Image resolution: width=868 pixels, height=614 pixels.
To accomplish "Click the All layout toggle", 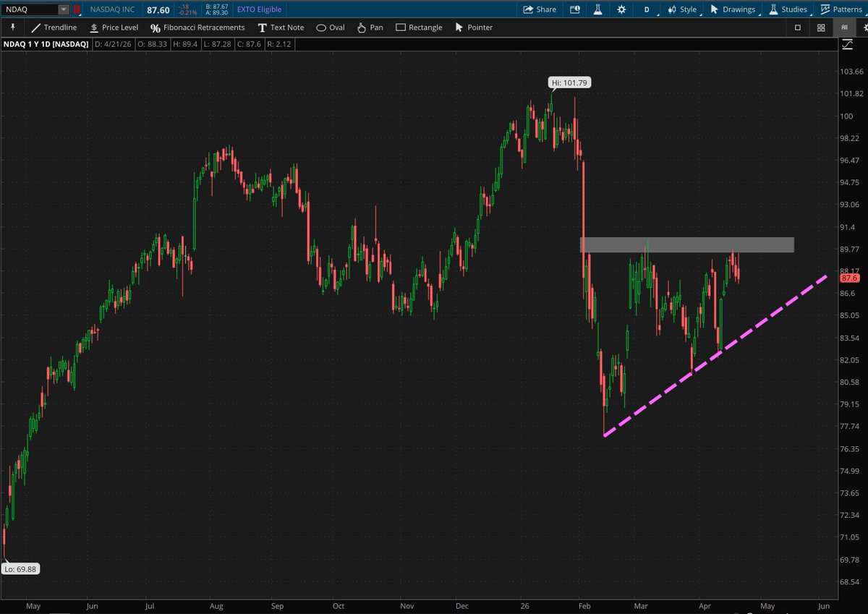I will tap(844, 27).
